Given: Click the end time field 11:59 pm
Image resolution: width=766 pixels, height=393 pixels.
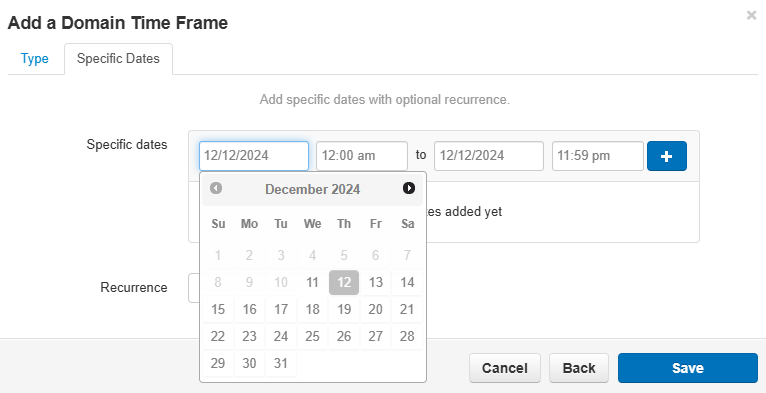Looking at the screenshot, I should tap(598, 156).
